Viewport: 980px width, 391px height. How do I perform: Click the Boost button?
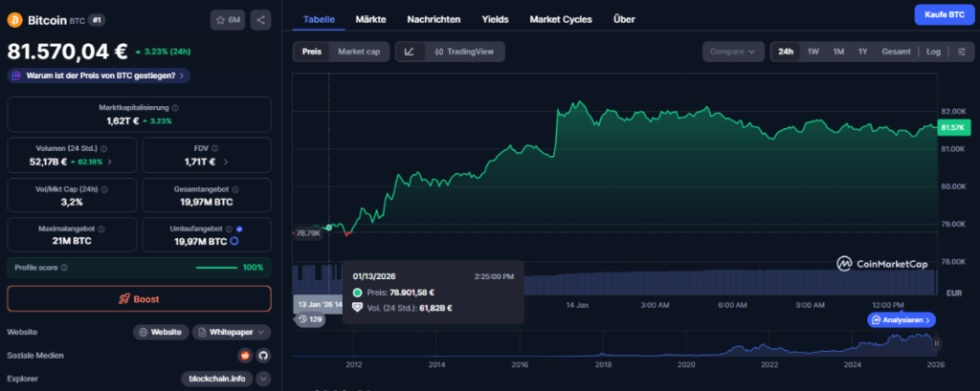139,298
